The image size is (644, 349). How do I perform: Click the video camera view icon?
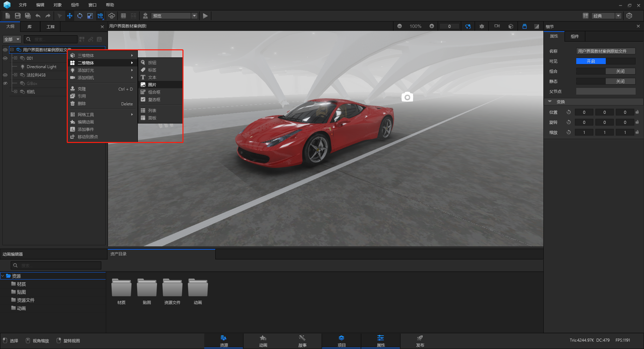click(x=497, y=26)
